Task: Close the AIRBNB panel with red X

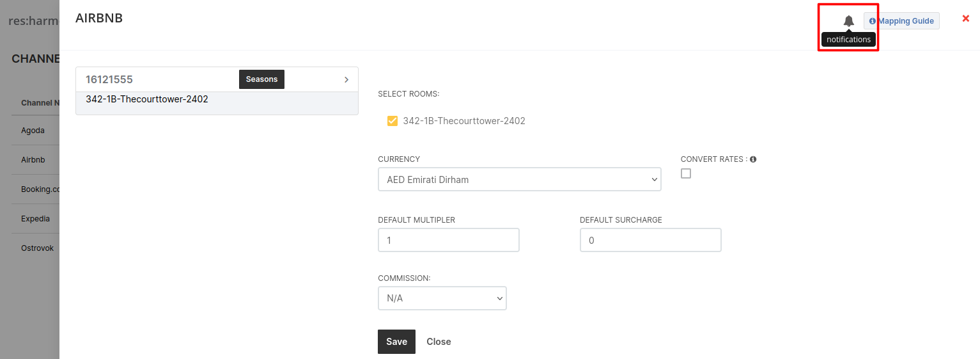Action: tap(966, 19)
